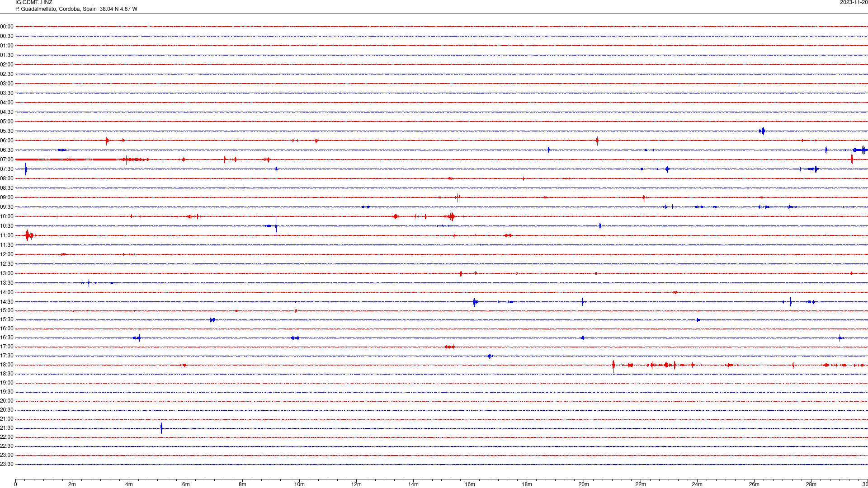The width and height of the screenshot is (868, 488).
Task: Click the 28m tick on time axis
Action: coord(811,484)
